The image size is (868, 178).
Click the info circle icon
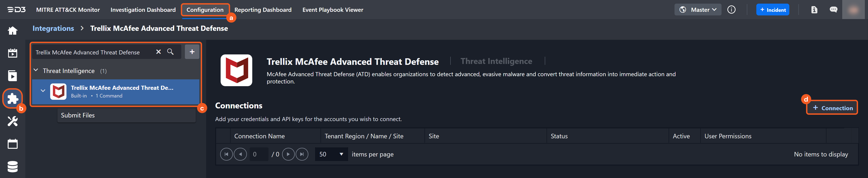point(731,10)
